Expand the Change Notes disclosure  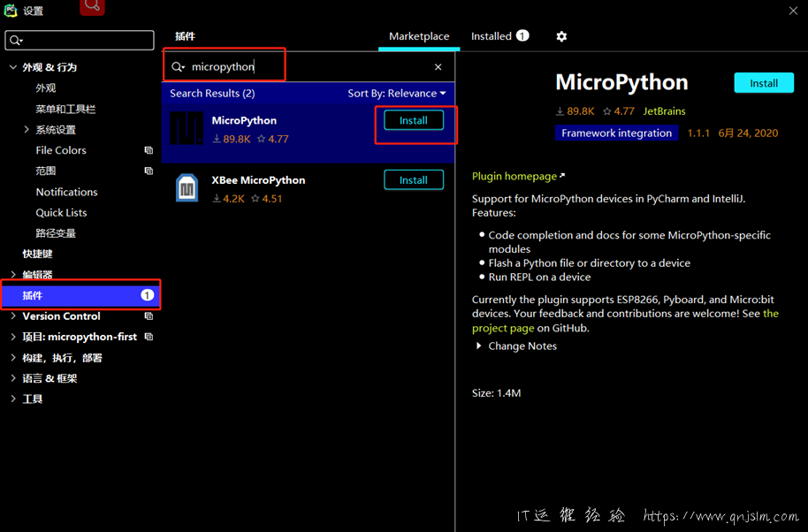coord(479,346)
